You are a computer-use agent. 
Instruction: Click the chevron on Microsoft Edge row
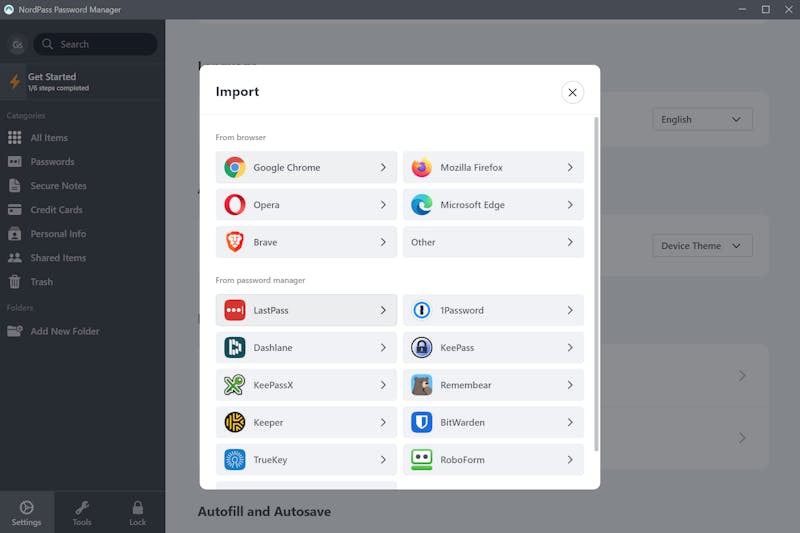click(x=570, y=205)
